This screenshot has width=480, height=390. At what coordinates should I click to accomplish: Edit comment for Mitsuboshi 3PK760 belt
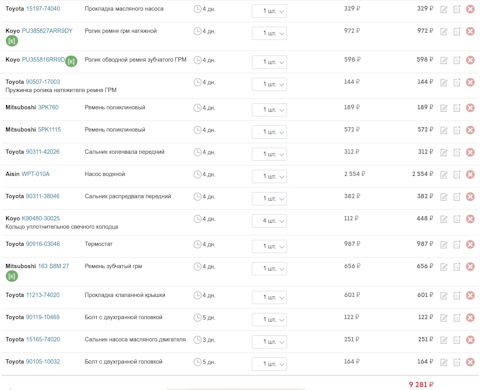coord(443,108)
